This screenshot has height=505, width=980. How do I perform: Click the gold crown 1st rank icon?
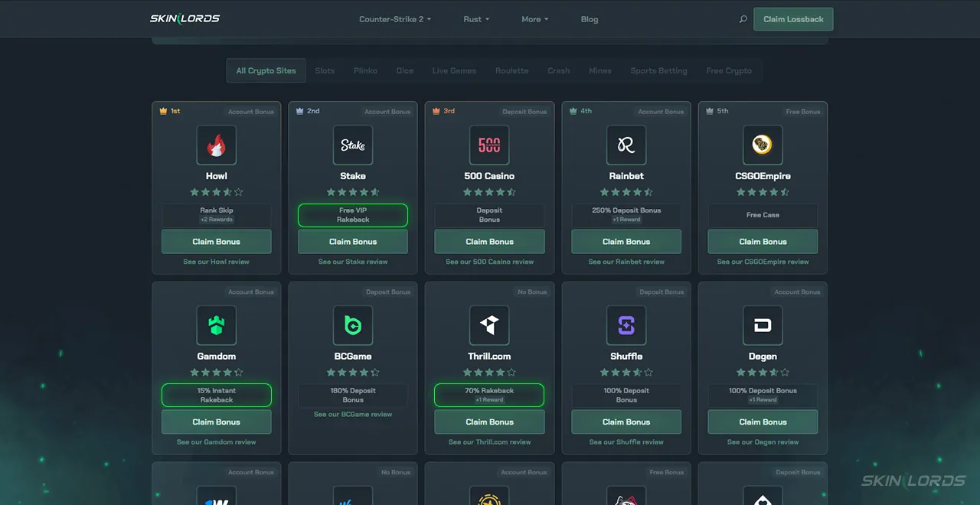click(x=163, y=111)
